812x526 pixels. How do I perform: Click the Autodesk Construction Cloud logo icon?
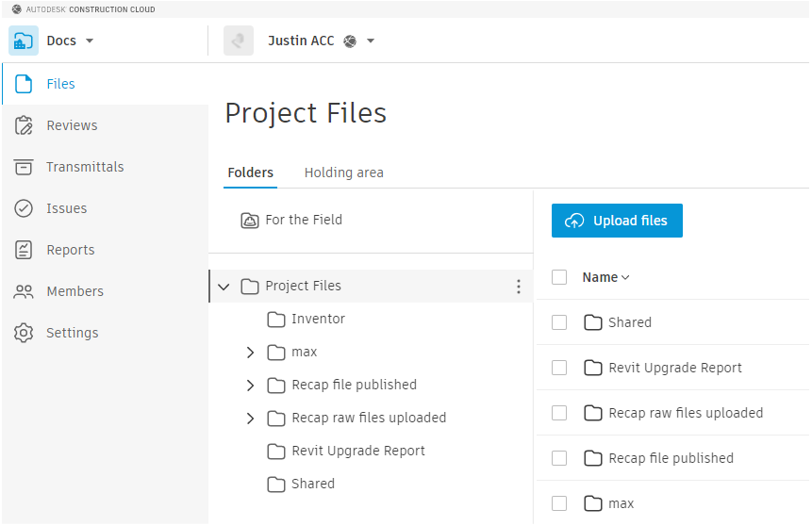click(17, 9)
